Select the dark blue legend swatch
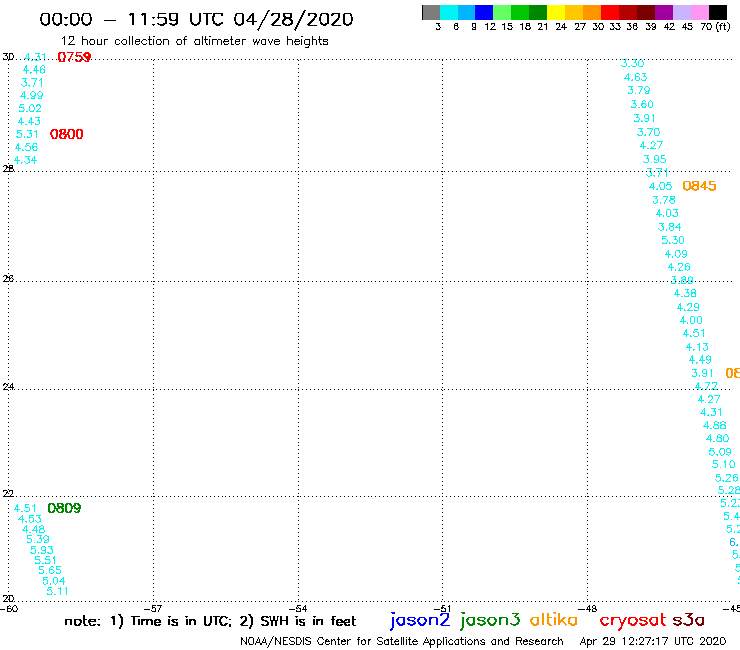 pyautogui.click(x=484, y=12)
